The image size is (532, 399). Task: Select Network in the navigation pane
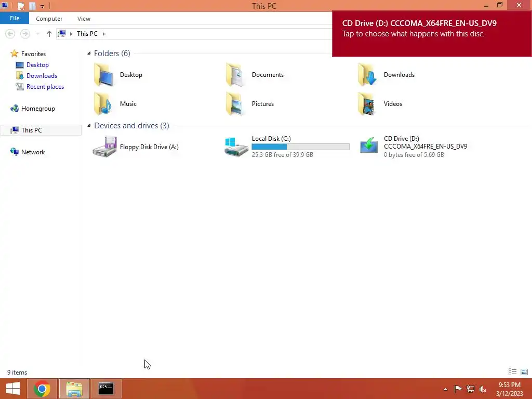33,152
